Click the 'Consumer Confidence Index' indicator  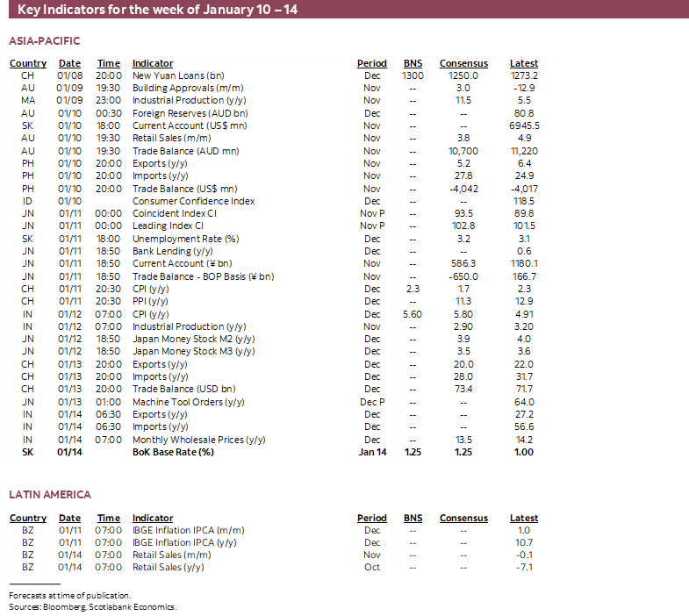(193, 201)
